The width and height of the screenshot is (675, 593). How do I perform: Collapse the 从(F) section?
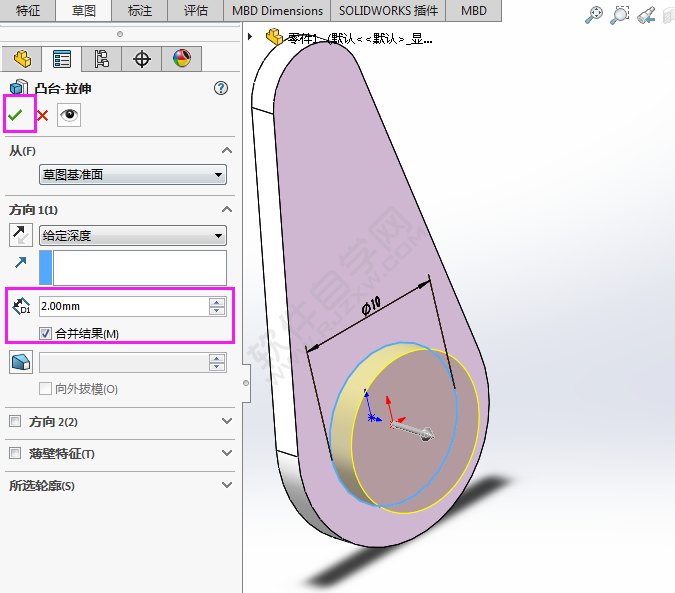tap(227, 151)
